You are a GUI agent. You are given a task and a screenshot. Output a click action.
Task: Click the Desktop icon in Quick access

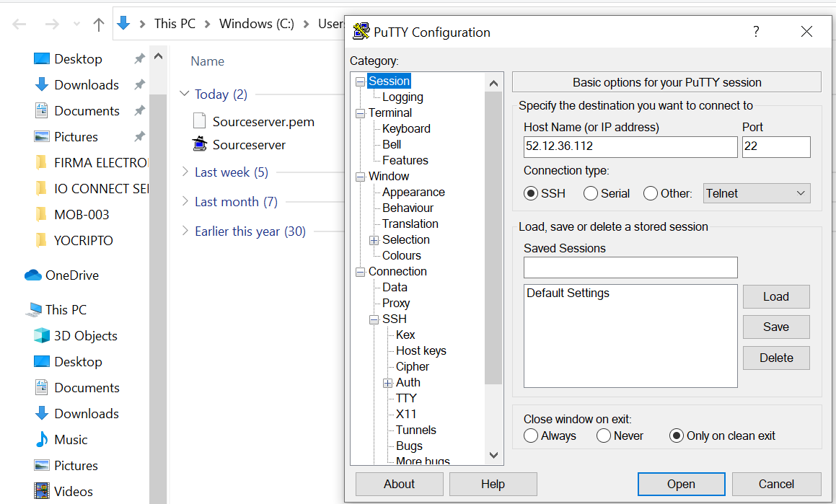(42, 58)
